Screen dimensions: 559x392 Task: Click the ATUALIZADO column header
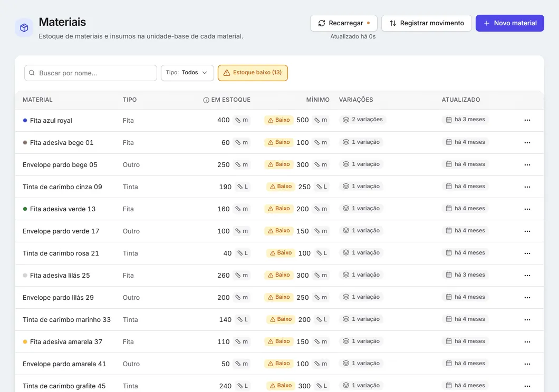click(461, 100)
